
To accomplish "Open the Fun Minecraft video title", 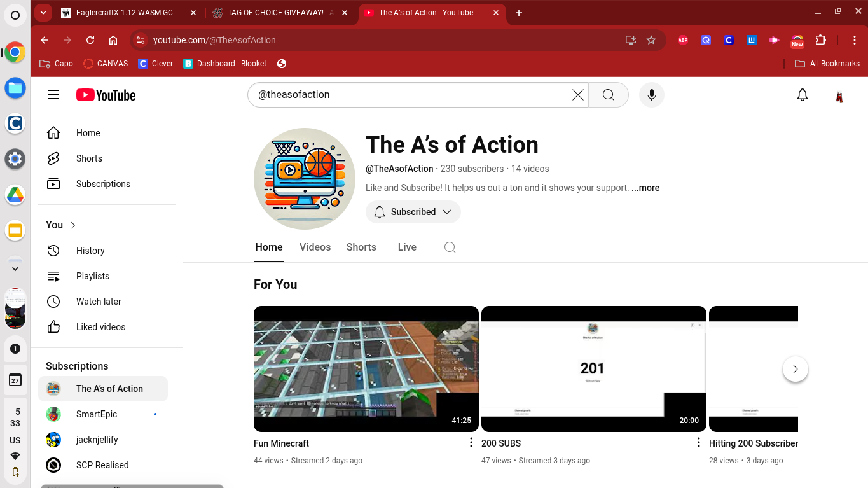I will [281, 443].
